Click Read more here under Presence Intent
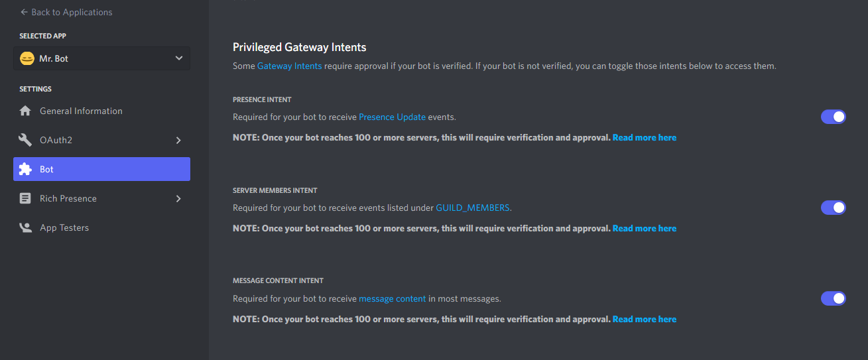 (645, 138)
